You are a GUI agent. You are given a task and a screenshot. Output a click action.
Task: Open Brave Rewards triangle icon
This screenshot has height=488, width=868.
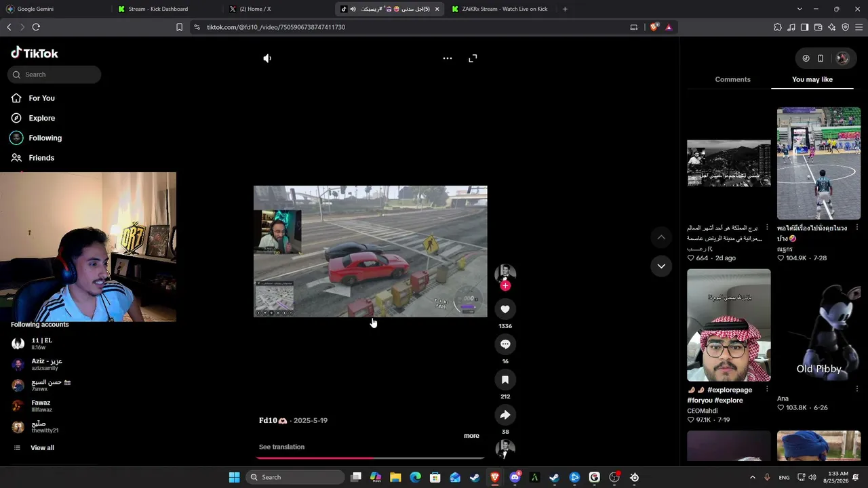click(x=669, y=27)
